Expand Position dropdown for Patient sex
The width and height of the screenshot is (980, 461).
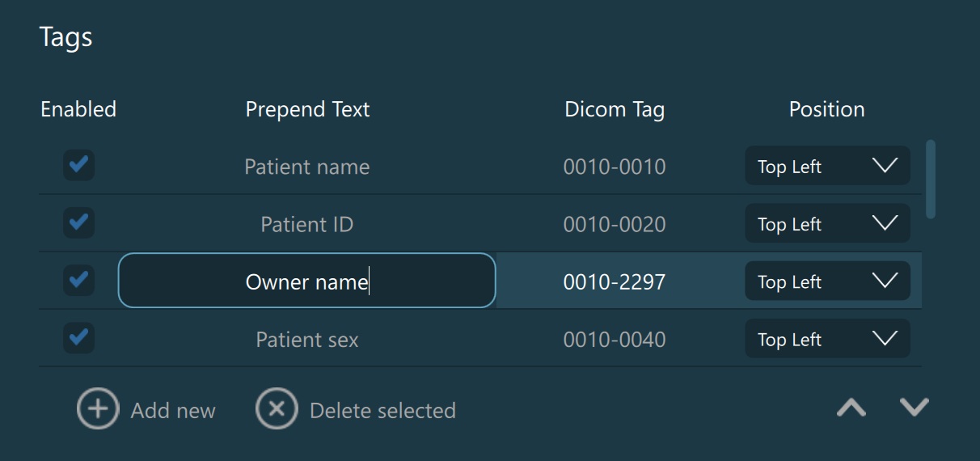tap(827, 339)
